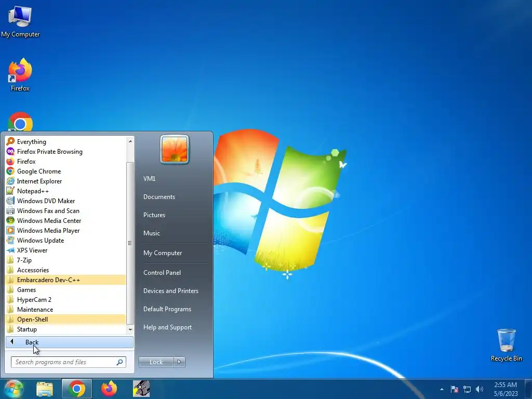Image resolution: width=532 pixels, height=399 pixels.
Task: Switch to Chrome in taskbar
Action: pos(77,389)
